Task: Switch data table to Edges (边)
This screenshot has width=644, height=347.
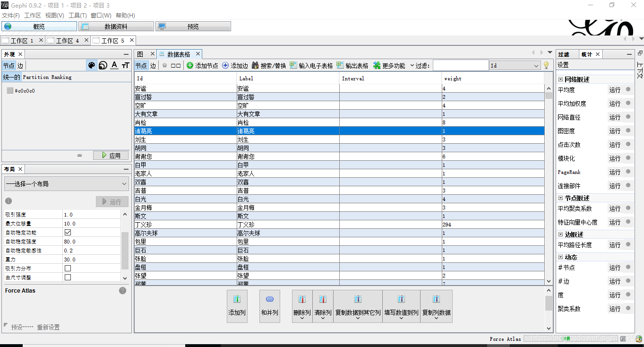Action: [153, 66]
